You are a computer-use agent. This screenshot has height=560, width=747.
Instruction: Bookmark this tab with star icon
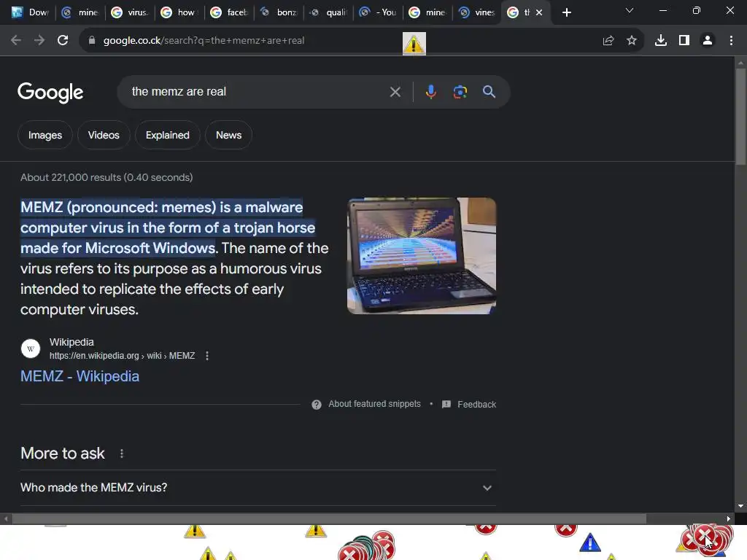[x=632, y=41]
